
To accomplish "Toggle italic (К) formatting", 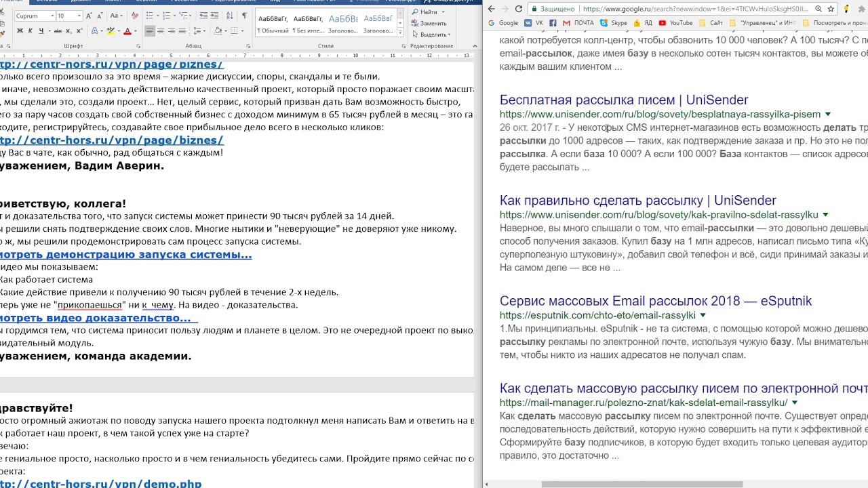I will (31, 30).
